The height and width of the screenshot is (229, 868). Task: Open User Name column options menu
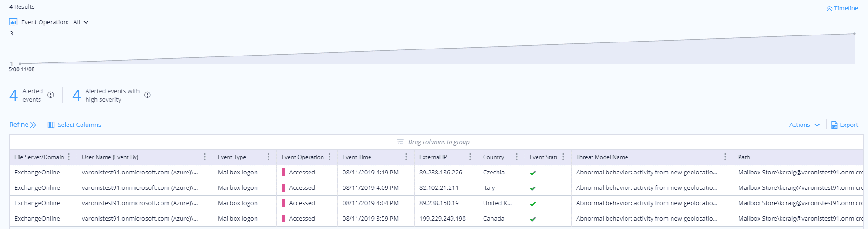205,157
